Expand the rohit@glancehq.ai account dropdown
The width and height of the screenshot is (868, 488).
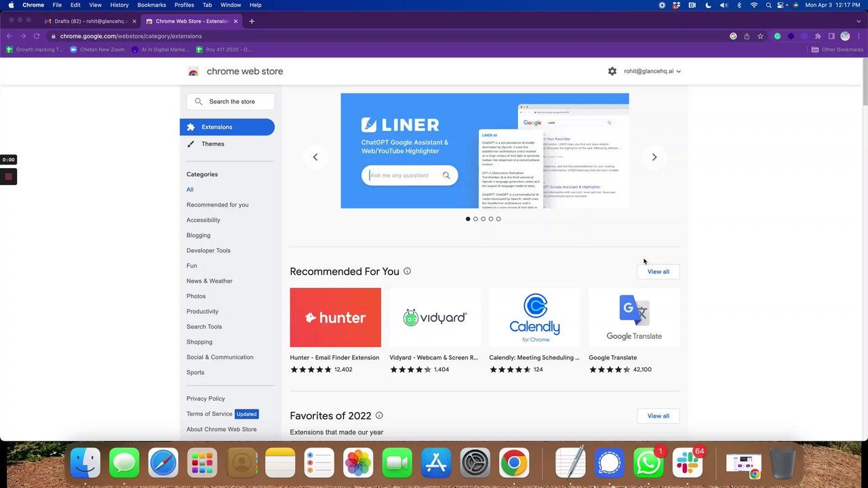click(652, 71)
